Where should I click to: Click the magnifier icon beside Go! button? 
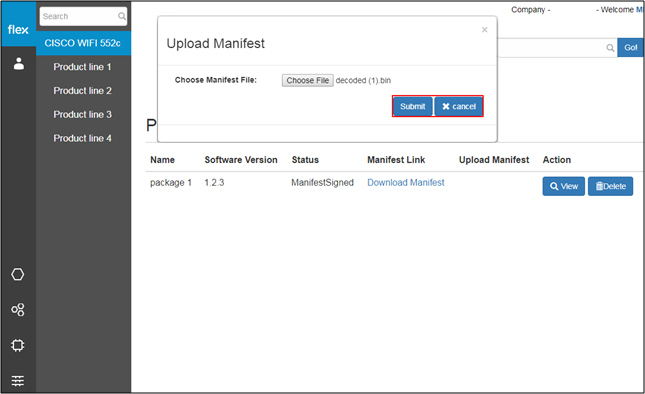[x=610, y=48]
